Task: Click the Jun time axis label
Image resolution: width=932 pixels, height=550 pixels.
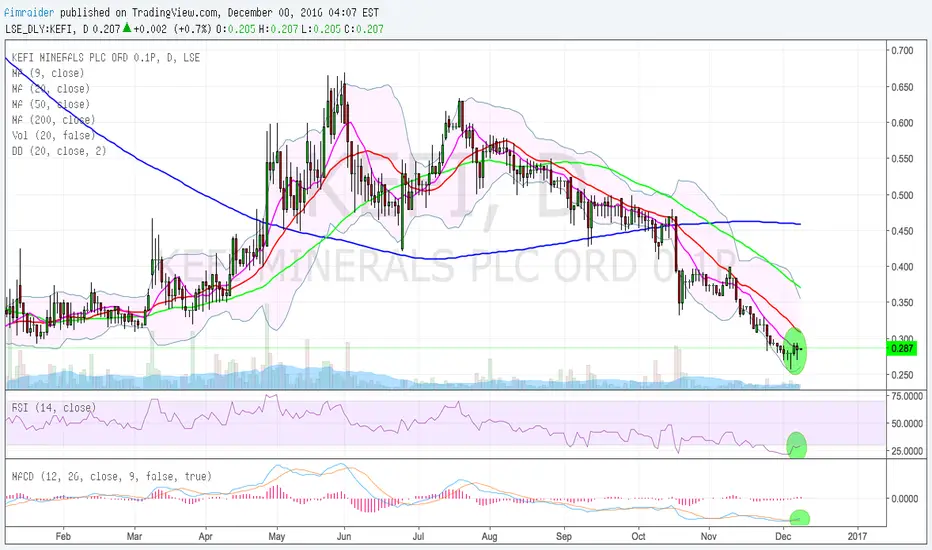Action: [344, 536]
